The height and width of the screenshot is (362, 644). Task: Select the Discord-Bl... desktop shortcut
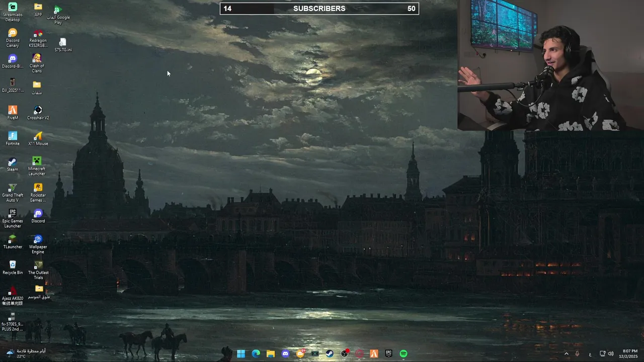[x=13, y=61]
